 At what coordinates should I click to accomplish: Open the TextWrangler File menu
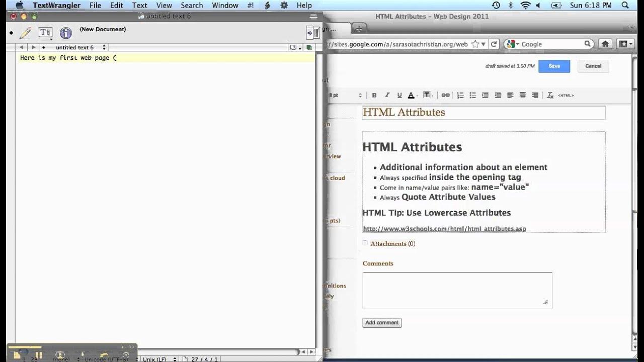coord(95,5)
